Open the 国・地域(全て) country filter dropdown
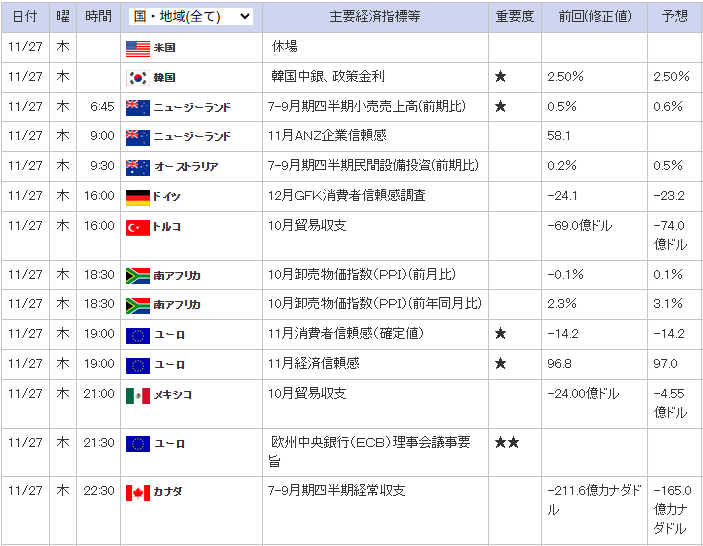The height and width of the screenshot is (546, 703). (191, 17)
